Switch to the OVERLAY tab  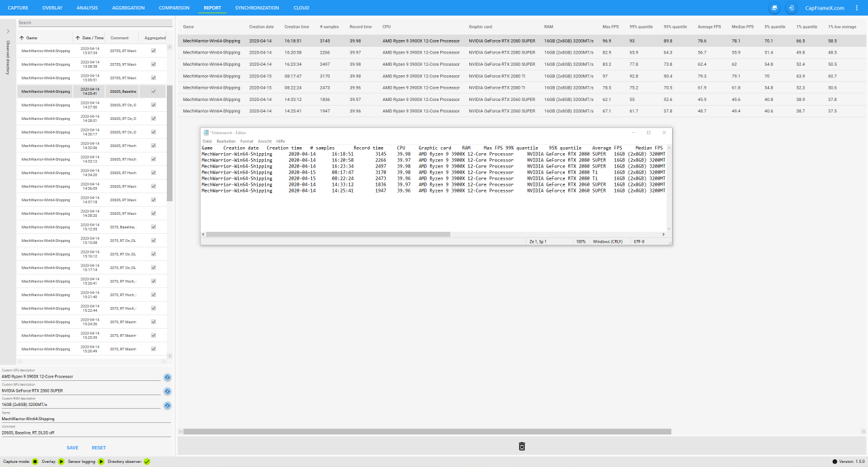(x=52, y=7)
